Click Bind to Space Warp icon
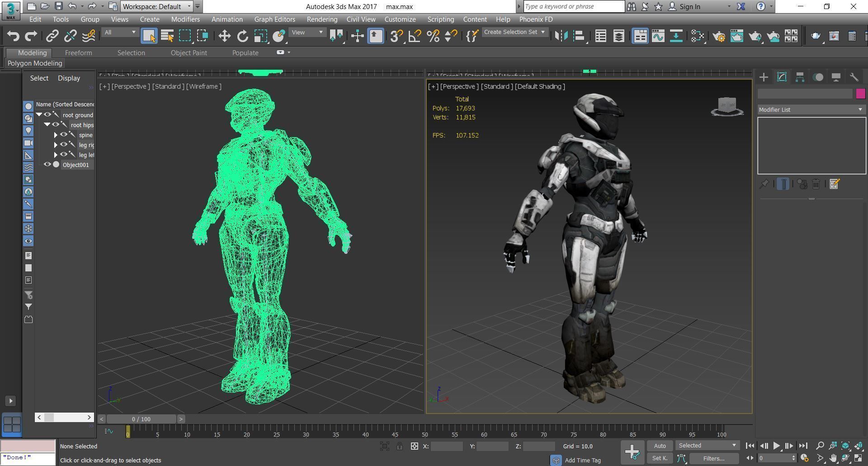Viewport: 868px width, 466px height. click(x=89, y=36)
